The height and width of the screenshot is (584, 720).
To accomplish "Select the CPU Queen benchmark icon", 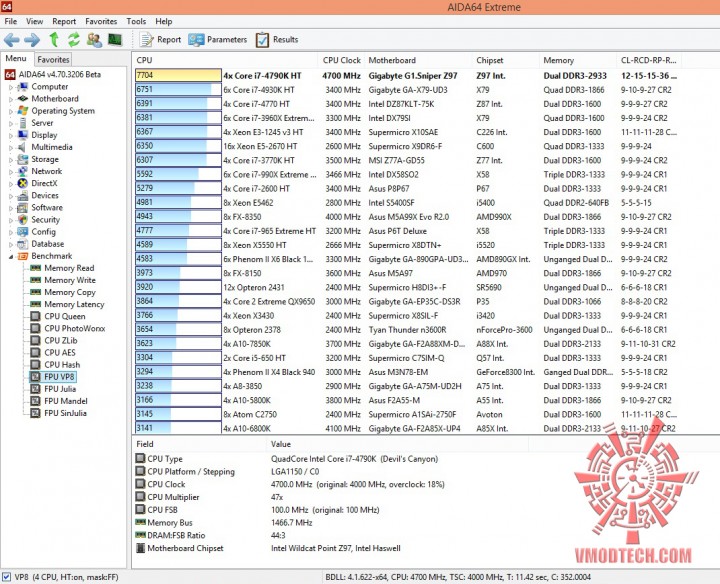I will pos(35,316).
